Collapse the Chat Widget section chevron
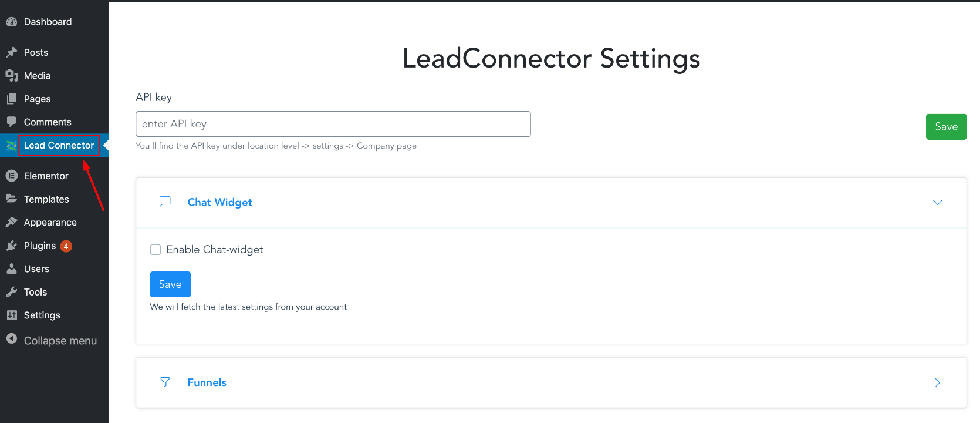980x423 pixels. 937,202
